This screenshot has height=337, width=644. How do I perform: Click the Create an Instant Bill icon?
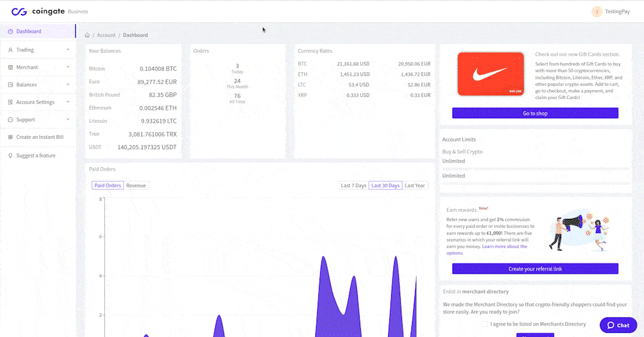coord(11,137)
